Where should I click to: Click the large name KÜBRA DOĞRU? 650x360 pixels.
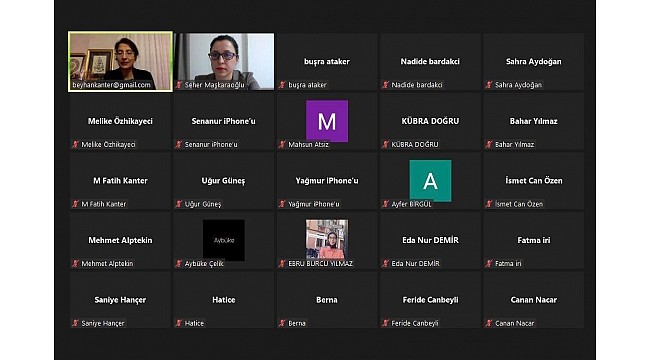430,121
